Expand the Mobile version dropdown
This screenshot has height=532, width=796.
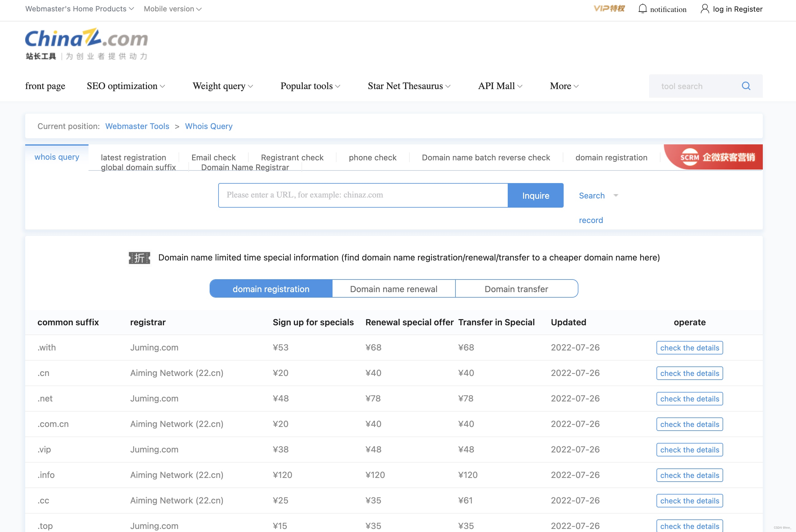(x=173, y=9)
